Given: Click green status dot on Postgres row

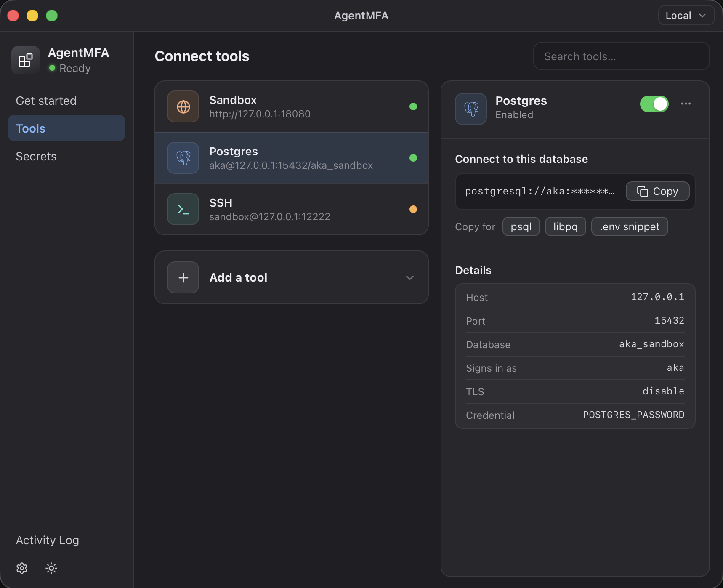Looking at the screenshot, I should (413, 158).
